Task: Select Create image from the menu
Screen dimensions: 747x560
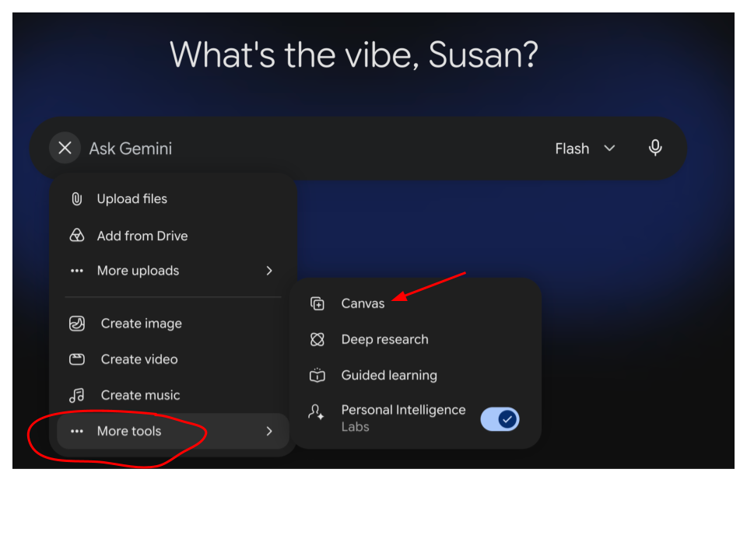Action: tap(173, 324)
